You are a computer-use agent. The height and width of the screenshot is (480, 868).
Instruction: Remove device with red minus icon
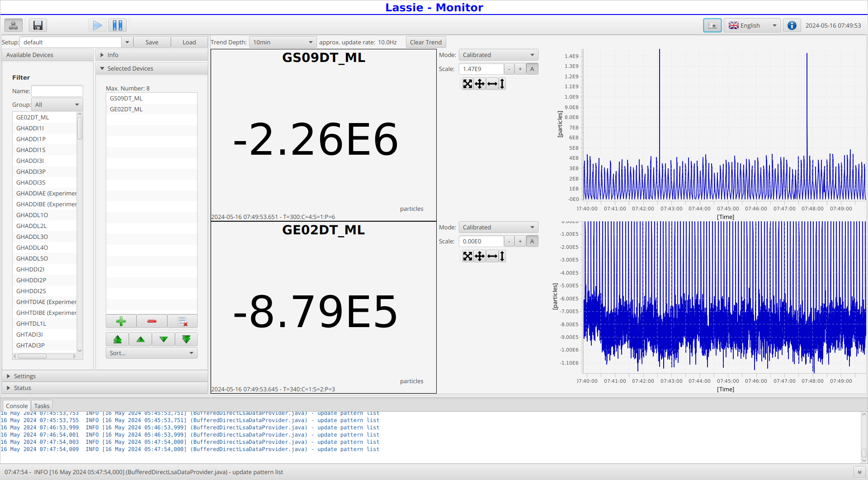tap(151, 322)
